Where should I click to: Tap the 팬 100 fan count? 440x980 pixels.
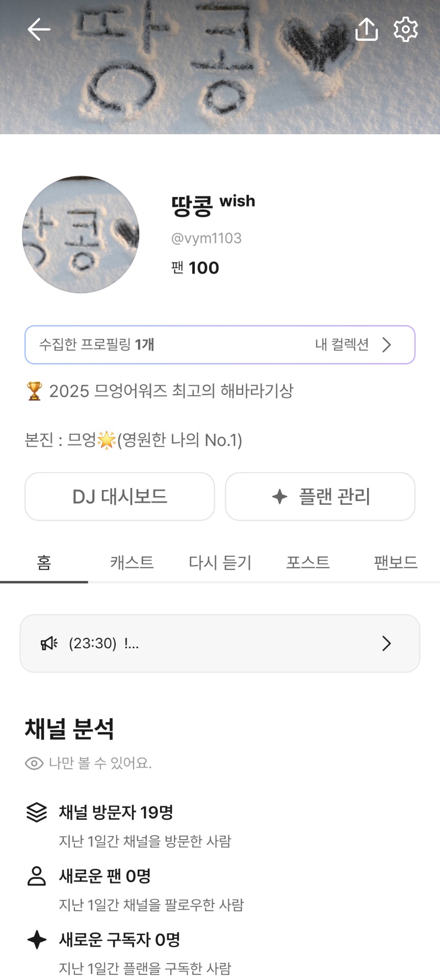pos(195,267)
